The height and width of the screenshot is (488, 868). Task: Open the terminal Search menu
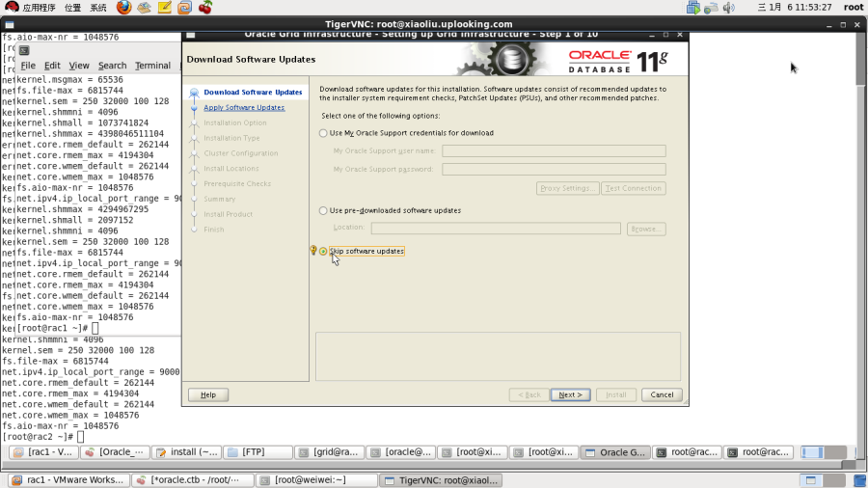(113, 66)
